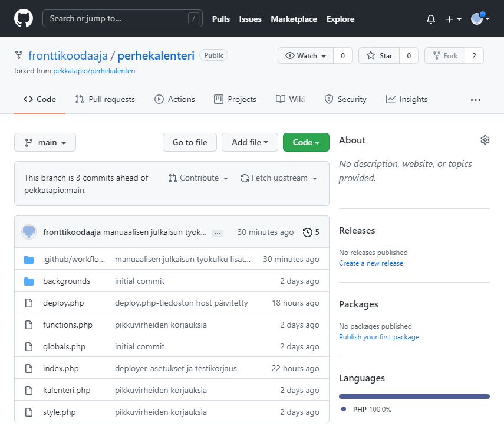Click the fork icon beside repository name

[x=19, y=55]
